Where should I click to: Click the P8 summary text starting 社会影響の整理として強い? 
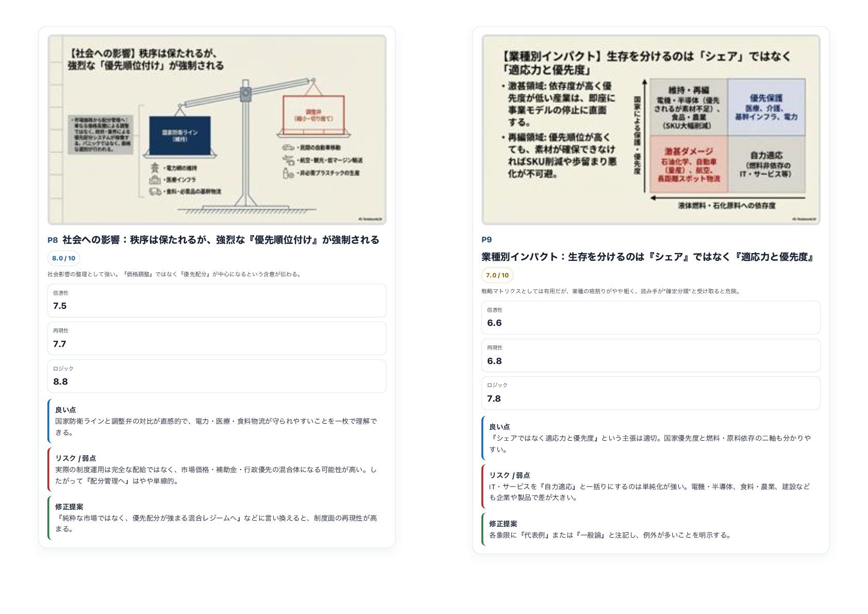(175, 274)
